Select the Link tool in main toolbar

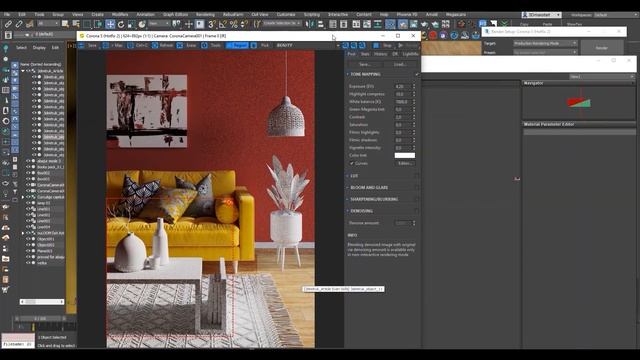8,24
